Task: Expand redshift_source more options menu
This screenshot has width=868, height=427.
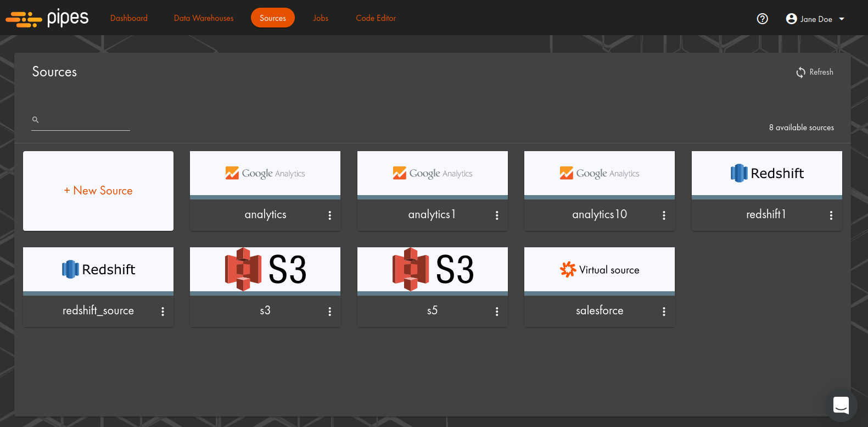Action: coord(163,312)
